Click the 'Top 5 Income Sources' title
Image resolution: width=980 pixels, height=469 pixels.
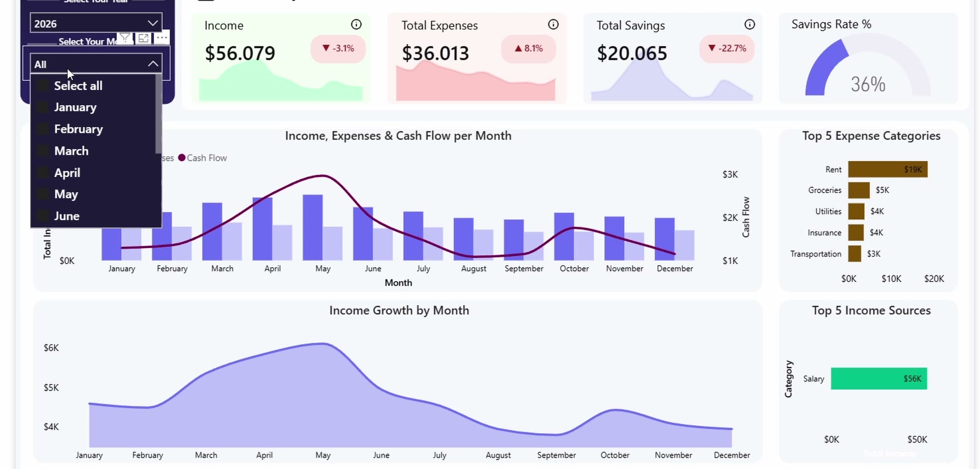(871, 311)
